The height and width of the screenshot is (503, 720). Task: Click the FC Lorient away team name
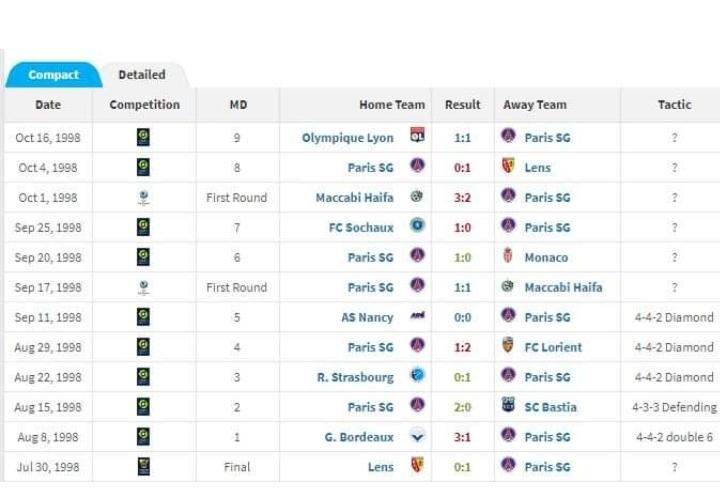(553, 347)
